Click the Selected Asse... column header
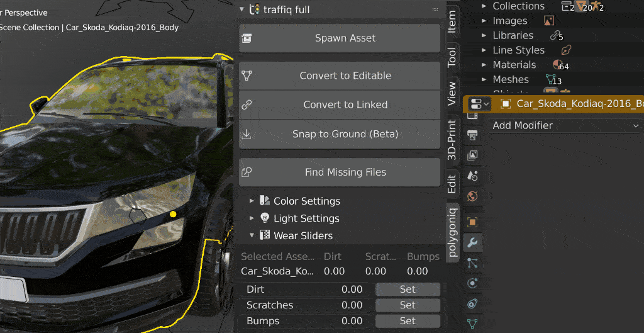The width and height of the screenshot is (644, 333). click(277, 257)
